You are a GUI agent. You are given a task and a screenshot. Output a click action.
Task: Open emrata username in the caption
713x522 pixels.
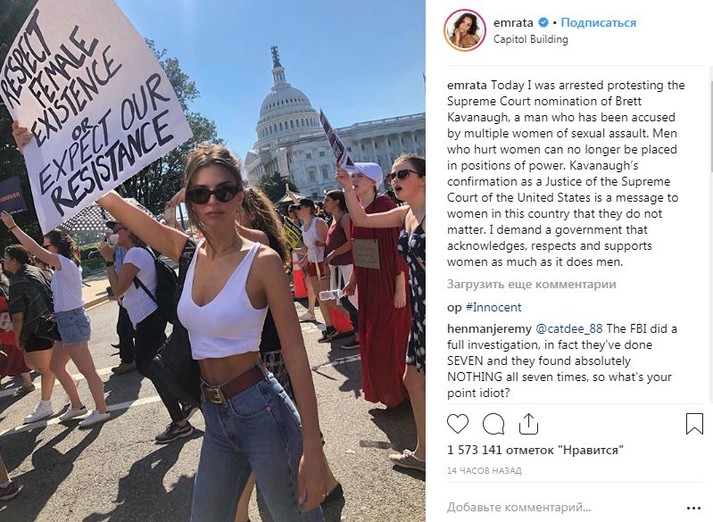[x=467, y=85]
